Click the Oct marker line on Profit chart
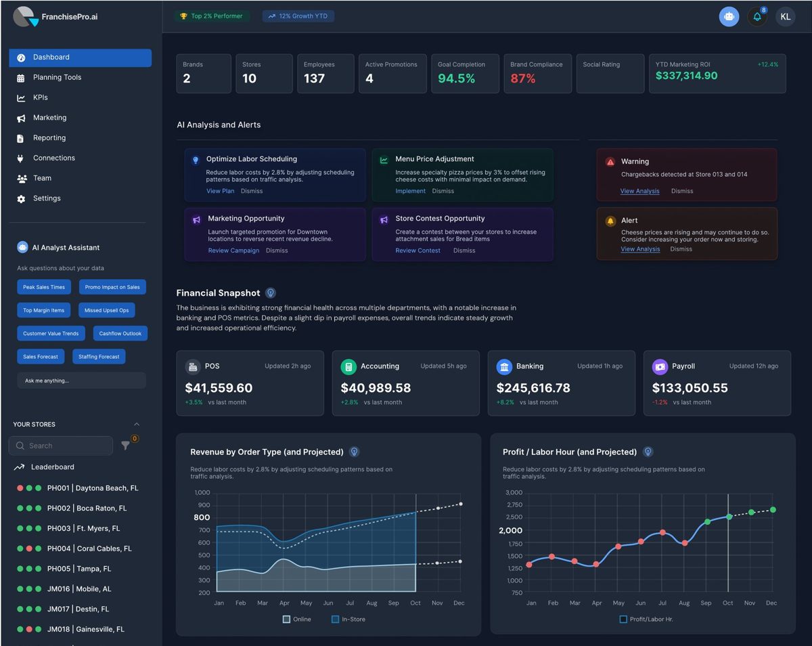 pos(728,544)
